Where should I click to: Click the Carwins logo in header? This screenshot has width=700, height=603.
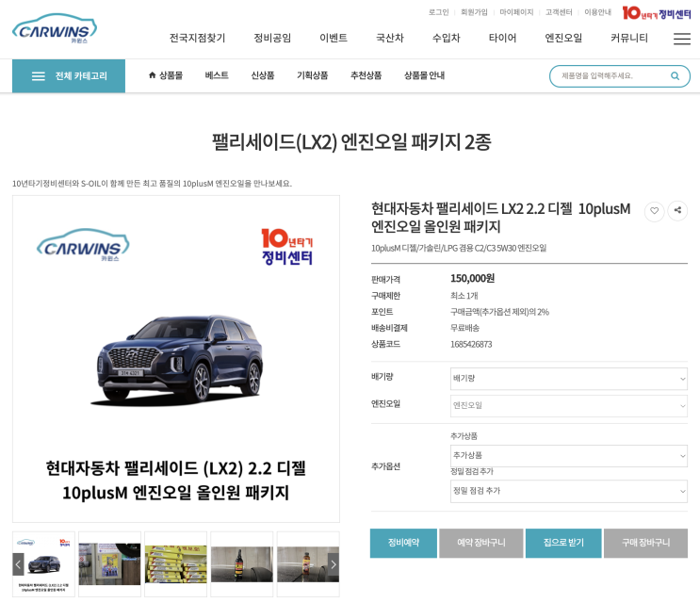tap(55, 28)
